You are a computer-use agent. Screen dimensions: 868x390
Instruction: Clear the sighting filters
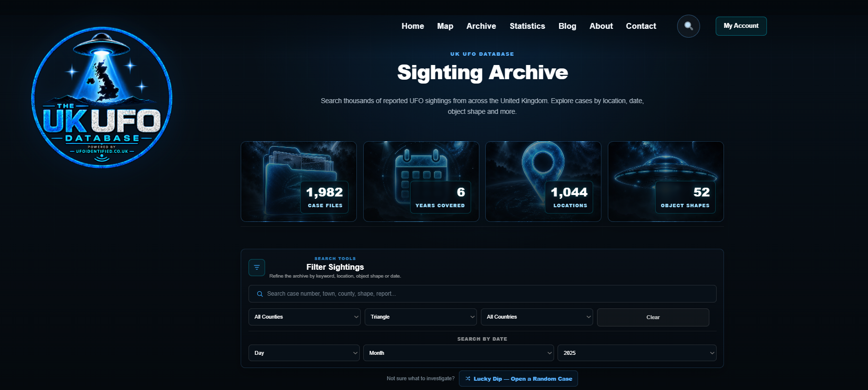click(653, 317)
